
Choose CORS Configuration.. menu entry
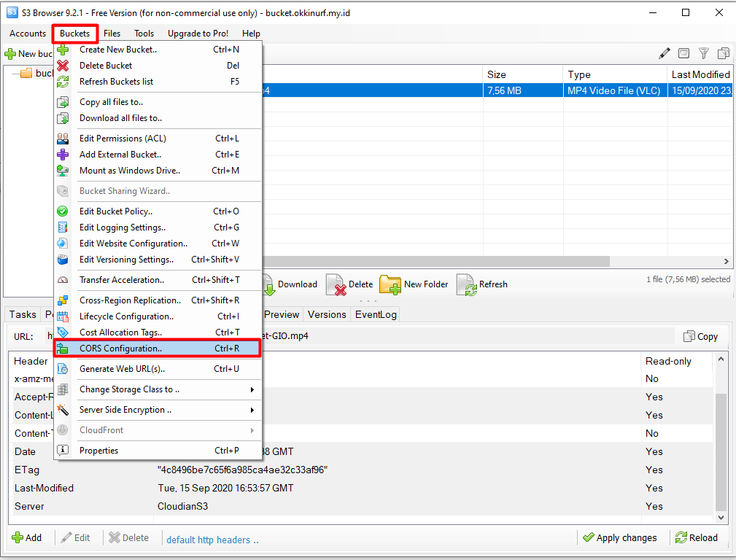pos(157,349)
